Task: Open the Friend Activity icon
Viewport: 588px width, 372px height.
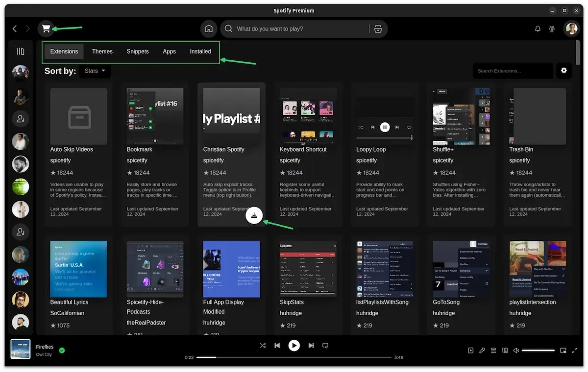Action: click(552, 29)
